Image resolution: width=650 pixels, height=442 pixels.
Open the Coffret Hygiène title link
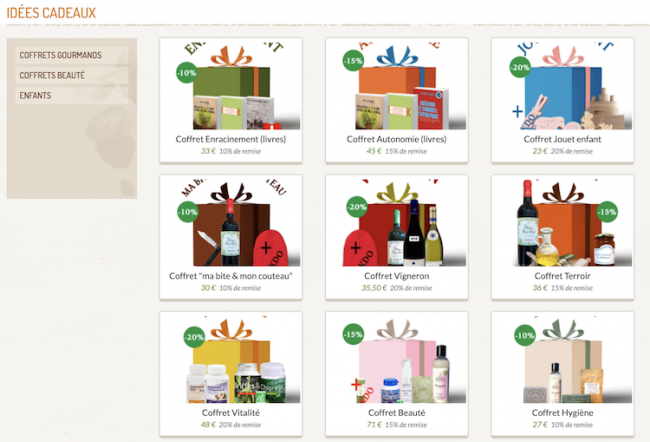[x=563, y=413]
